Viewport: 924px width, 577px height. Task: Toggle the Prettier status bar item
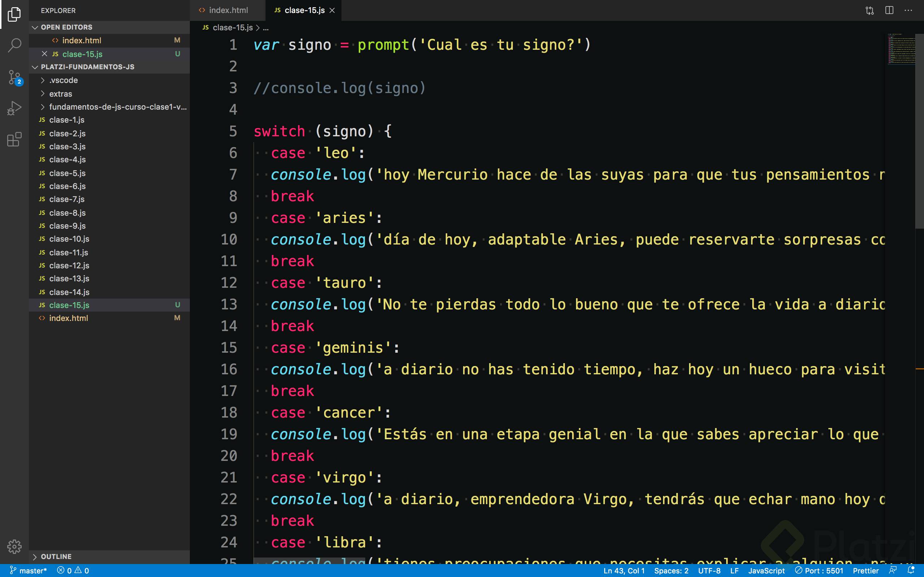[865, 571]
